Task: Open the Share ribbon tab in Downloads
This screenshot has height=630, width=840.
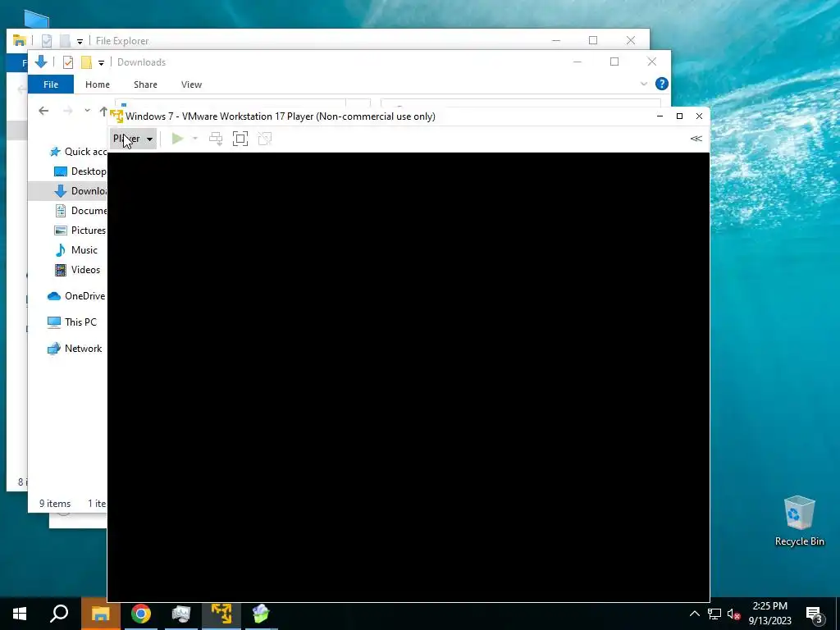Action: (x=145, y=84)
